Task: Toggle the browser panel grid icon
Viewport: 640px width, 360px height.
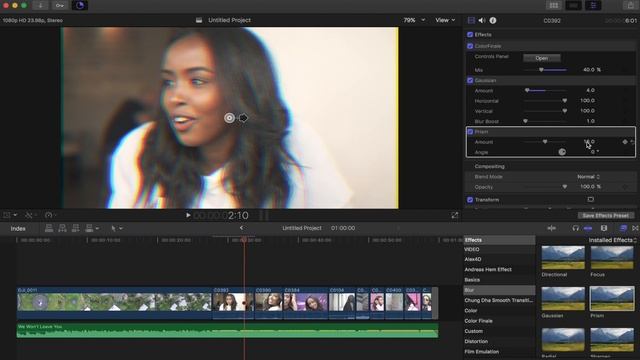Action: 554,5
